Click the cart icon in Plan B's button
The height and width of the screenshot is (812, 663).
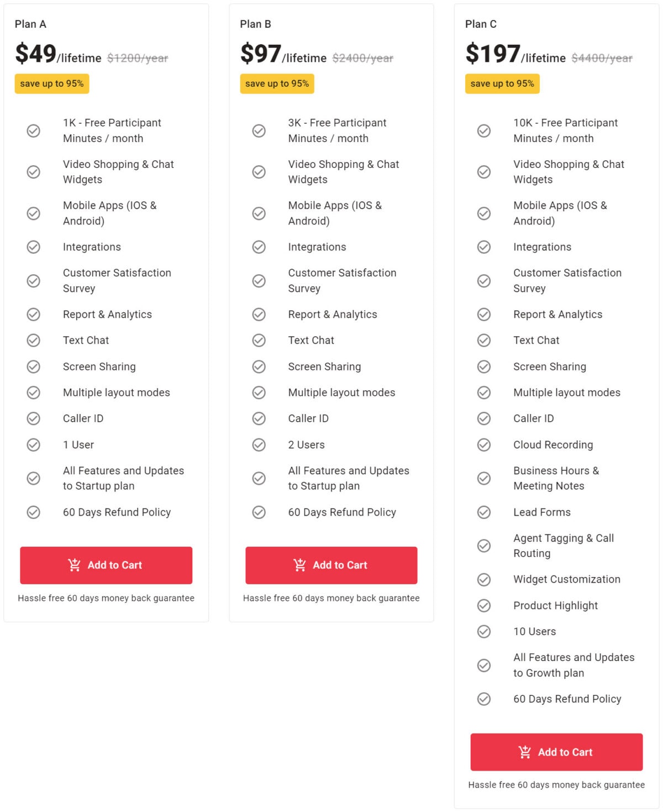(x=300, y=565)
